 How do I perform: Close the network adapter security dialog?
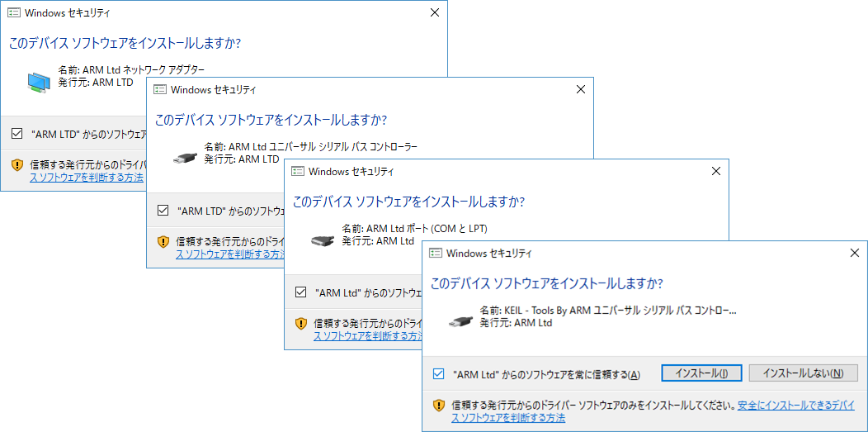[435, 12]
